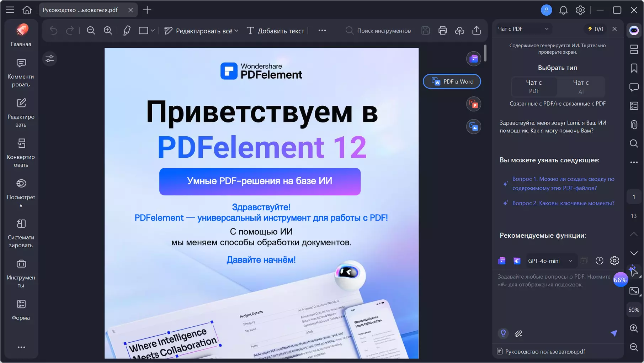Select the highlighter pen tool
The height and width of the screenshot is (363, 644).
click(127, 31)
